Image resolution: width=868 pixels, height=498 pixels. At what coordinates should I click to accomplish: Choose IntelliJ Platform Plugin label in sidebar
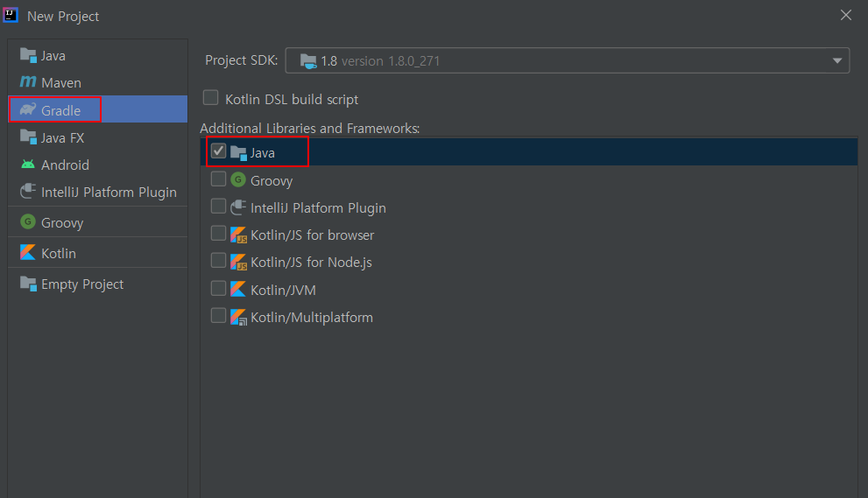click(109, 193)
